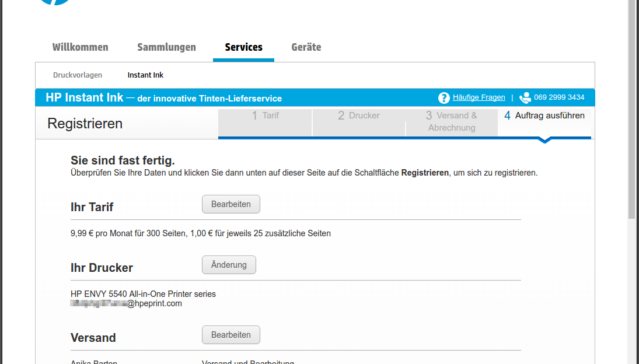Screen dimensions: 639x364
Task: Click the Registrieren page heading
Action: point(85,123)
